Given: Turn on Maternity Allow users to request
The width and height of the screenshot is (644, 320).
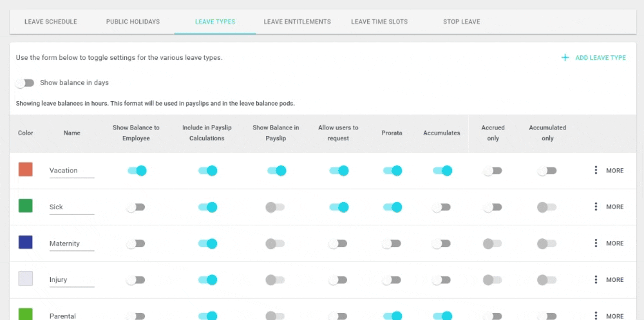Looking at the screenshot, I should point(338,244).
